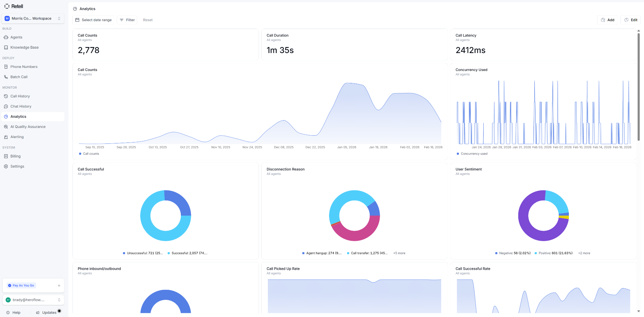Navigate to Billing page
Image resolution: width=644 pixels, height=317 pixels.
33,156
